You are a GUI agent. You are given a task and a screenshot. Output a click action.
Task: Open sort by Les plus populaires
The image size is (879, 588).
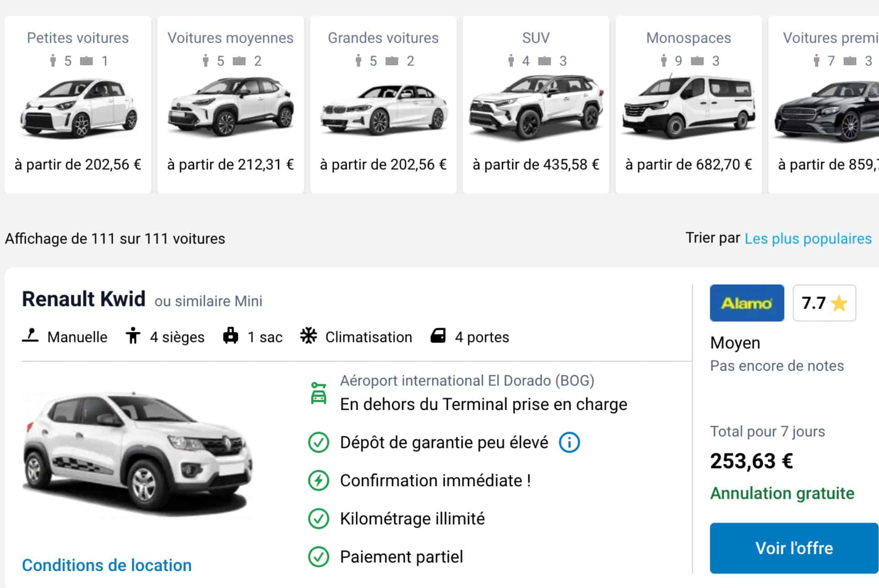[x=808, y=238]
